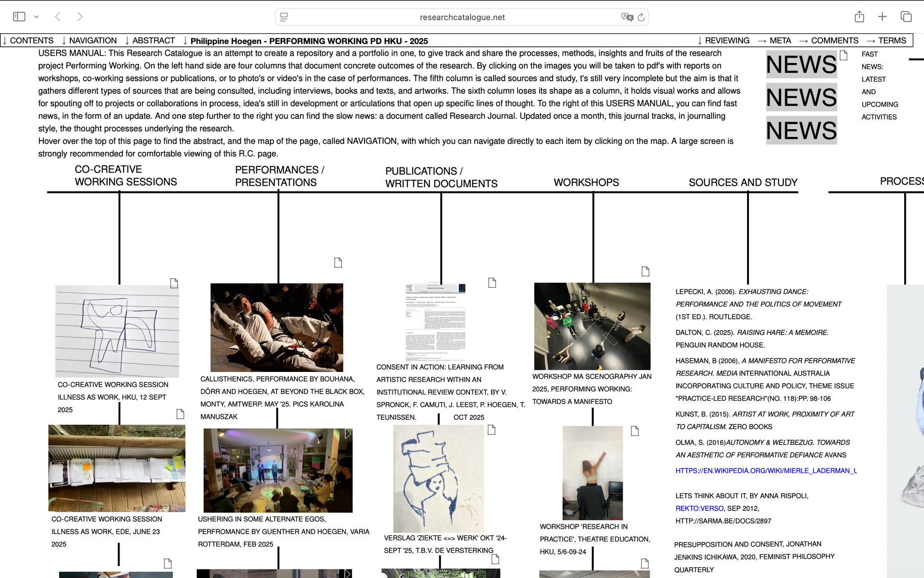The image size is (924, 578).
Task: Open the Share icon in the toolbar
Action: pyautogui.click(x=859, y=17)
